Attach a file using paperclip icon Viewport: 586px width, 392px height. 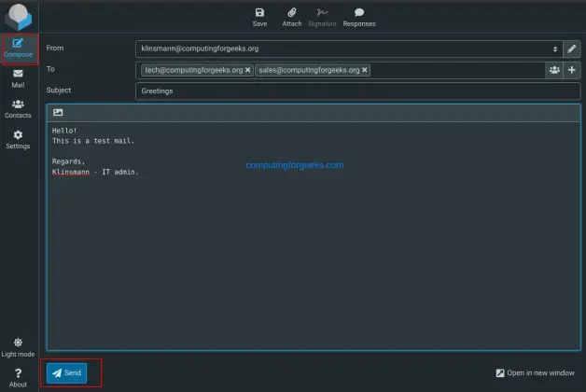pyautogui.click(x=291, y=16)
